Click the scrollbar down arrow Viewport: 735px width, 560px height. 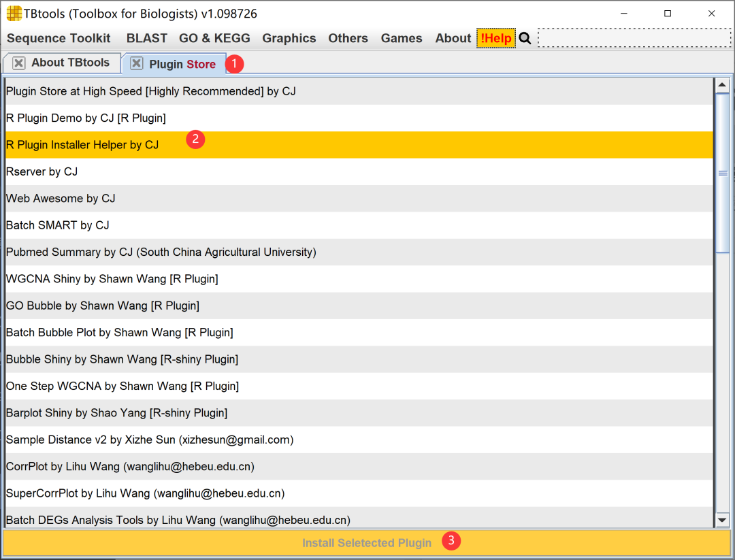(722, 520)
